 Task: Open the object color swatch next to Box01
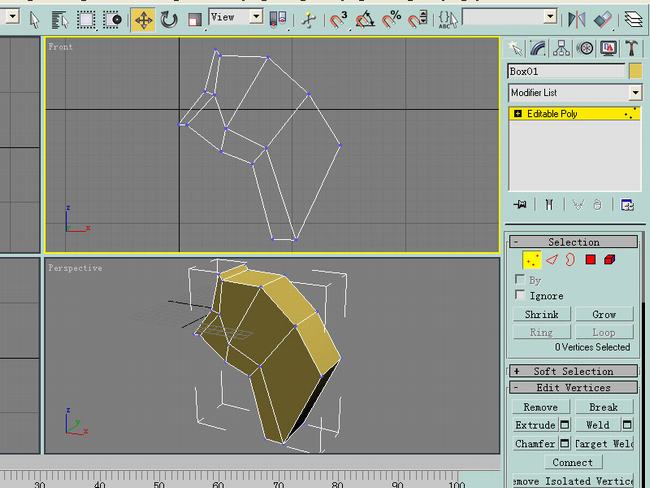635,71
